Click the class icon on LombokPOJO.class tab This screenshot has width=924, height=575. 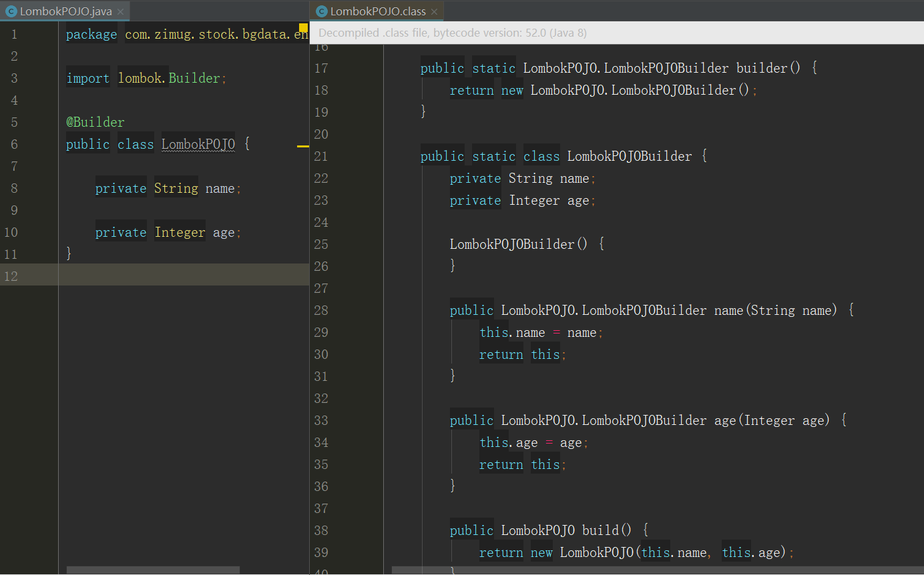322,11
